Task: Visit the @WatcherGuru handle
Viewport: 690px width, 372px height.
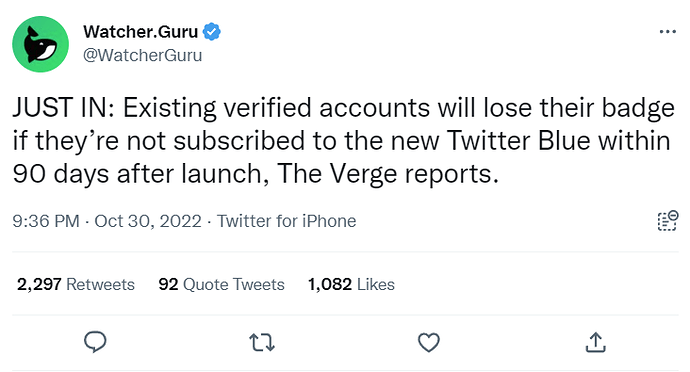Action: [143, 55]
